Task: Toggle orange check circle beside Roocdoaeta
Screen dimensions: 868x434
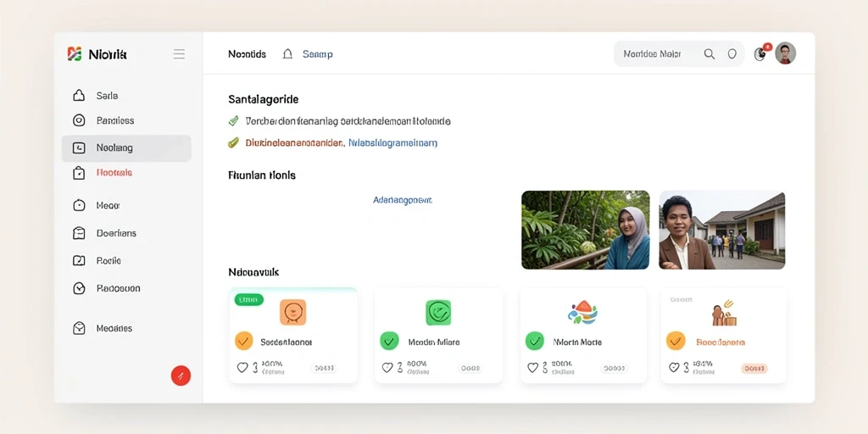Action: click(x=676, y=341)
